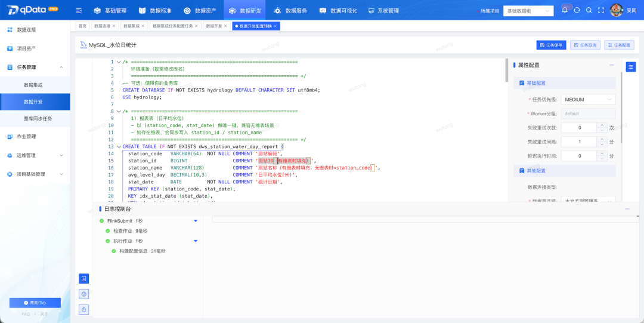This screenshot has height=323, width=644.
Task: Click the 任务配置 button
Action: pos(620,45)
